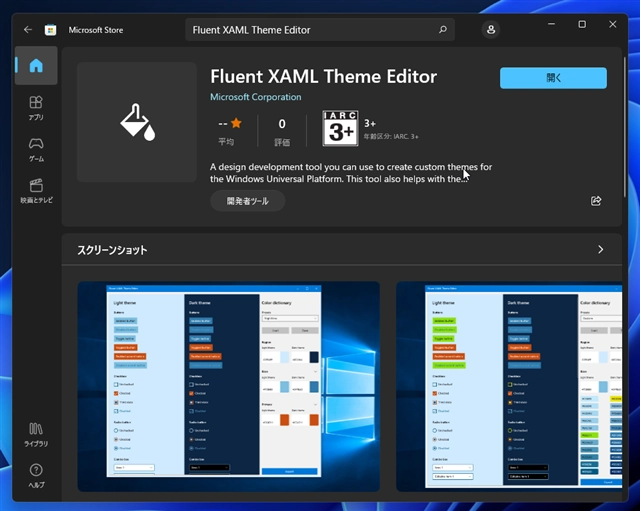The width and height of the screenshot is (640, 511).
Task: Click the Microsoft Store logo icon
Action: pos(51,30)
